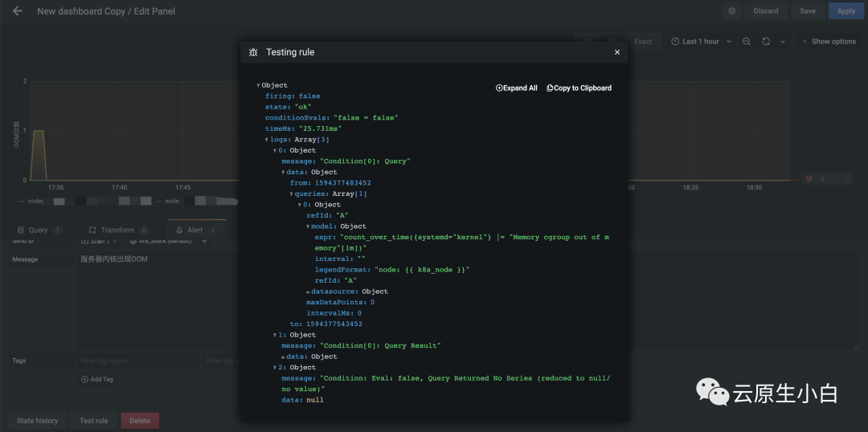Collapse the 2: Object log entry
868x432 pixels.
tap(275, 368)
